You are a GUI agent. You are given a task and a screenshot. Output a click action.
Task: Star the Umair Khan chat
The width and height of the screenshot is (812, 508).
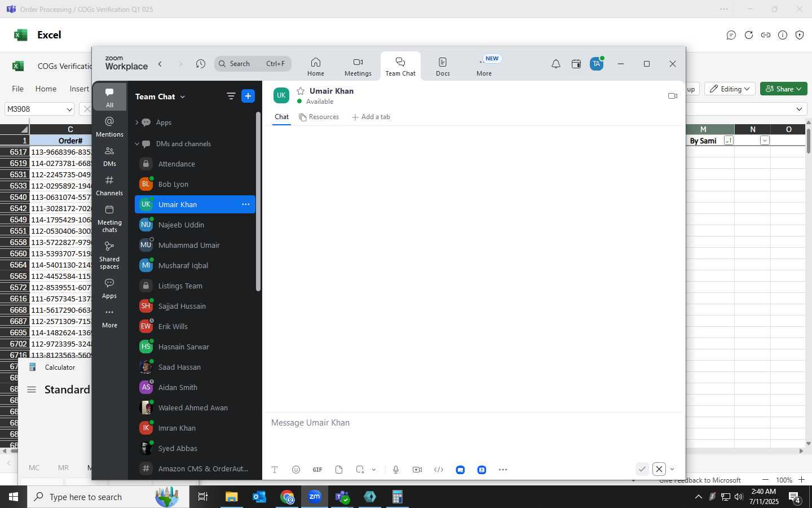pyautogui.click(x=301, y=91)
